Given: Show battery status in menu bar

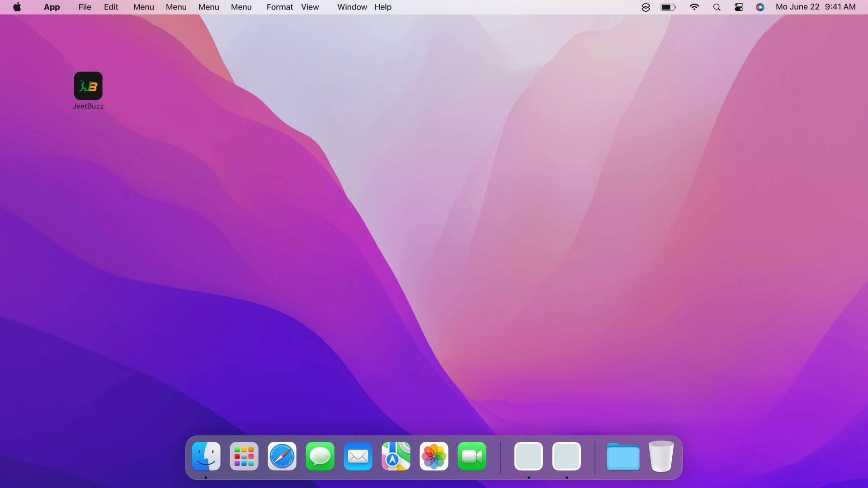Looking at the screenshot, I should click(x=668, y=7).
